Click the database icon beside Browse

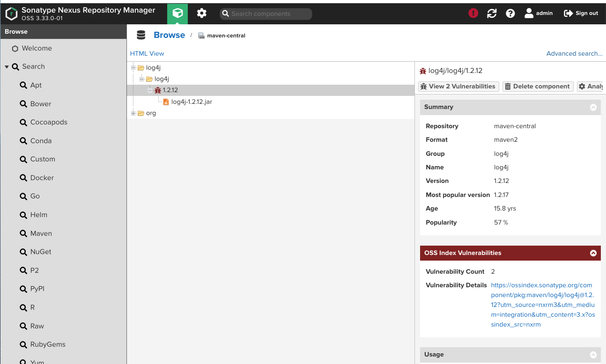(x=140, y=35)
